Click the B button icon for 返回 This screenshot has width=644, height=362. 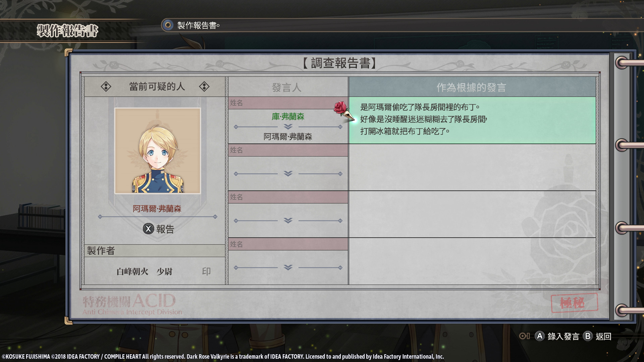pos(588,336)
